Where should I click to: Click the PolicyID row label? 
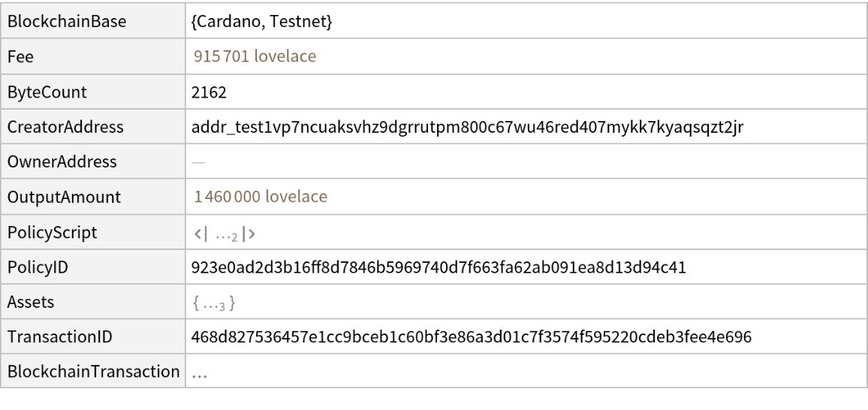[38, 268]
